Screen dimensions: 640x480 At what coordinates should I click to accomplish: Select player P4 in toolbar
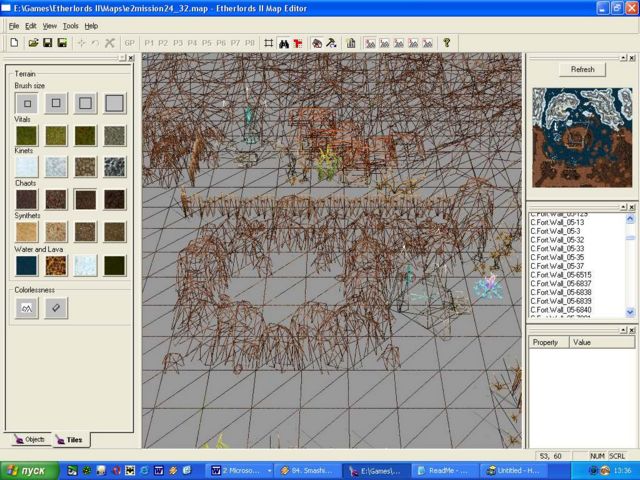click(192, 43)
